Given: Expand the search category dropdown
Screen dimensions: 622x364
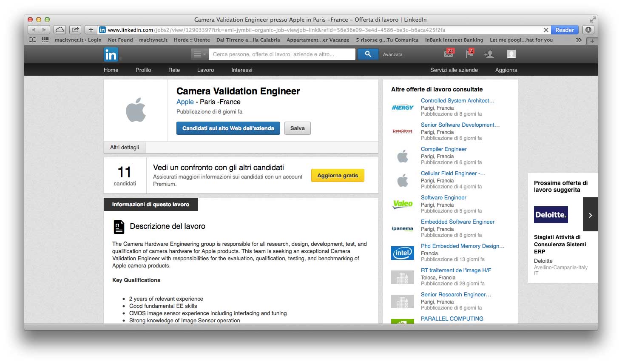Looking at the screenshot, I should [199, 54].
